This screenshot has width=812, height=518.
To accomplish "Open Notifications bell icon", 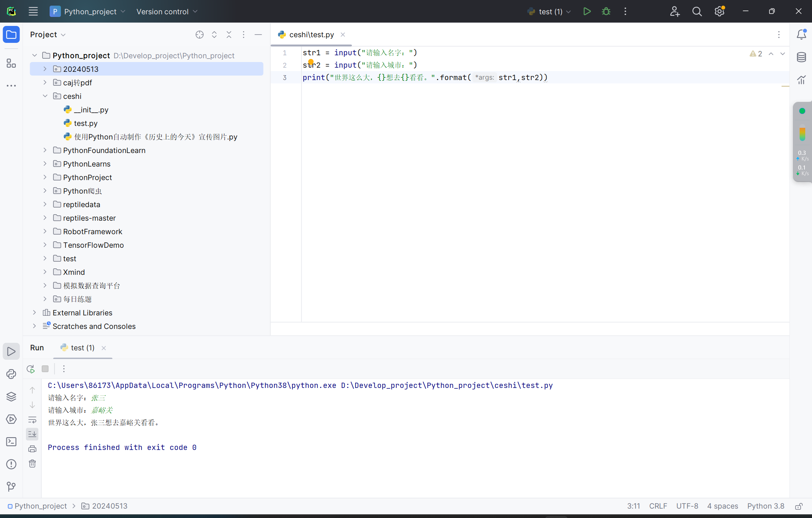I will [x=801, y=35].
